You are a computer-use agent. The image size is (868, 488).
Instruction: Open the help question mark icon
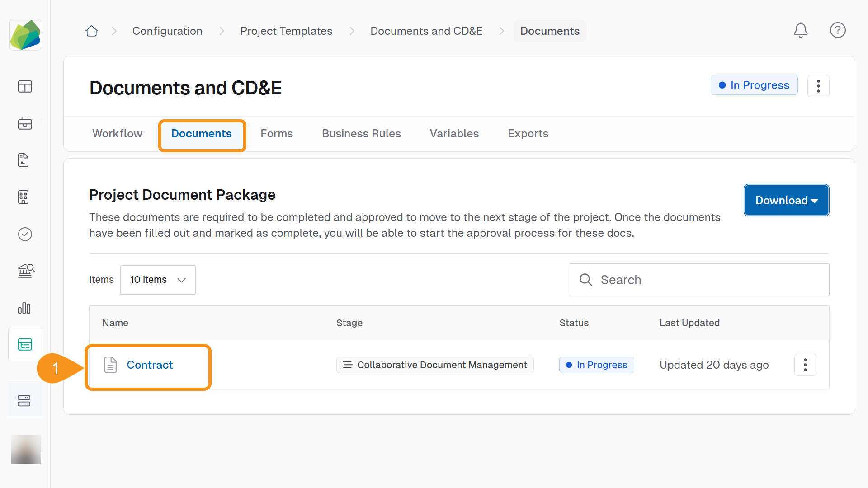click(x=838, y=30)
